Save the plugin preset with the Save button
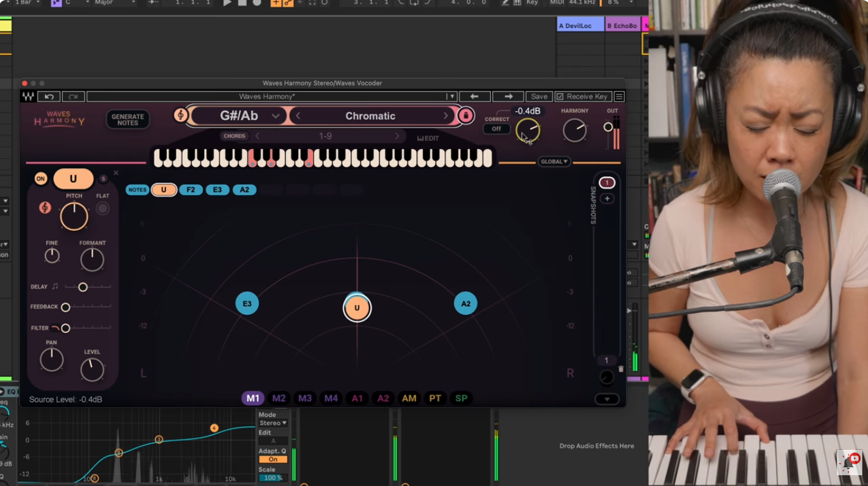This screenshot has width=868, height=486. (x=538, y=96)
